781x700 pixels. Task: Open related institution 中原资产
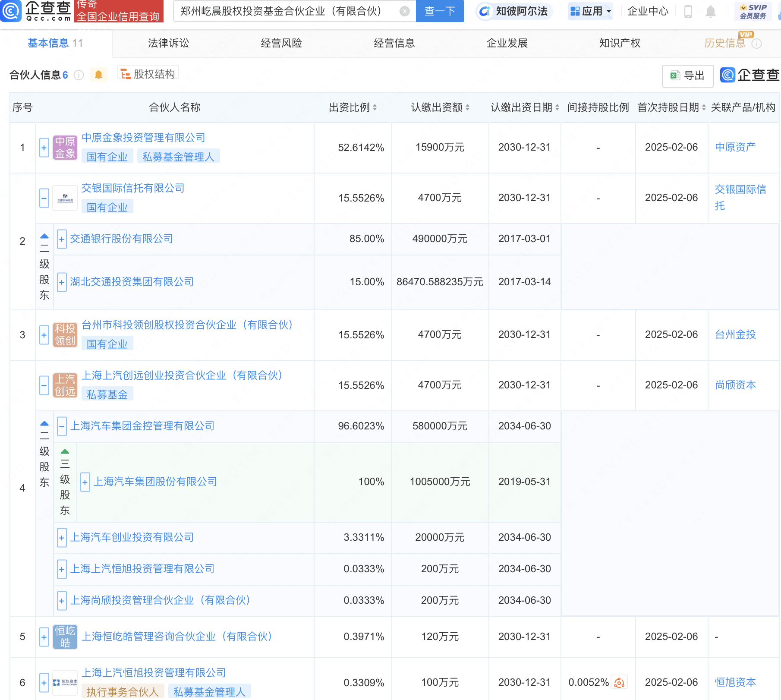pos(735,147)
